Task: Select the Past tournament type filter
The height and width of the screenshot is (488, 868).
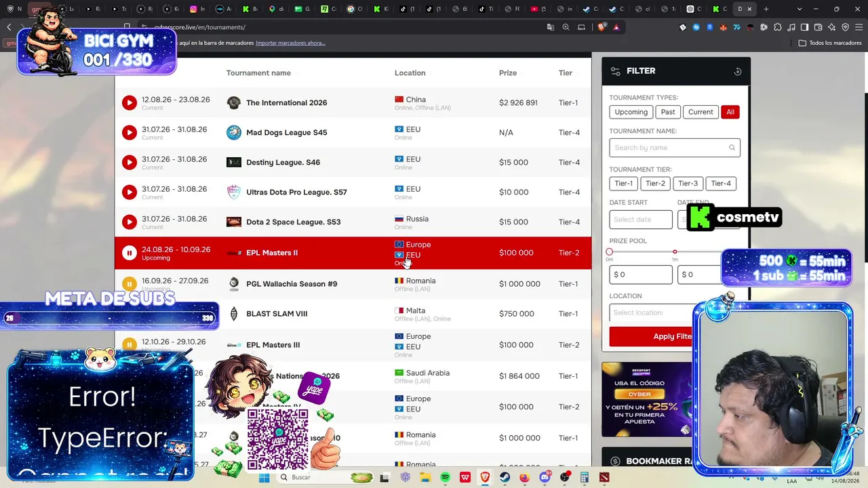Action: pos(668,112)
